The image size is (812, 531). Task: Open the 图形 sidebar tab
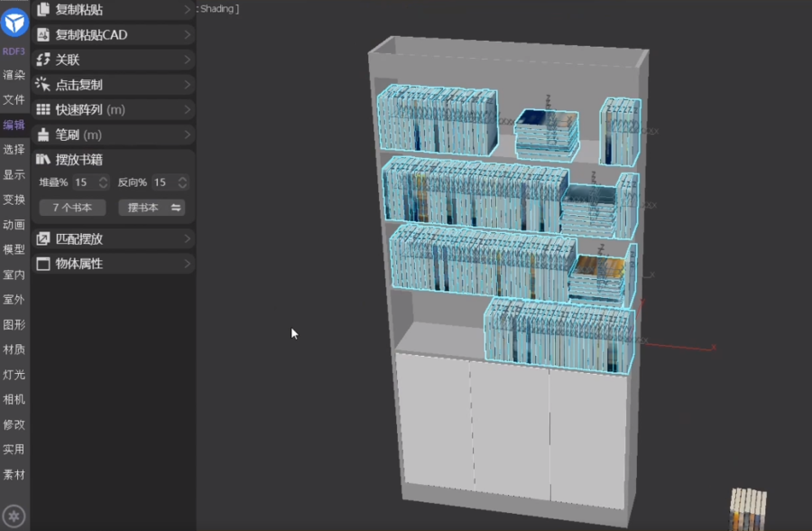tap(14, 324)
